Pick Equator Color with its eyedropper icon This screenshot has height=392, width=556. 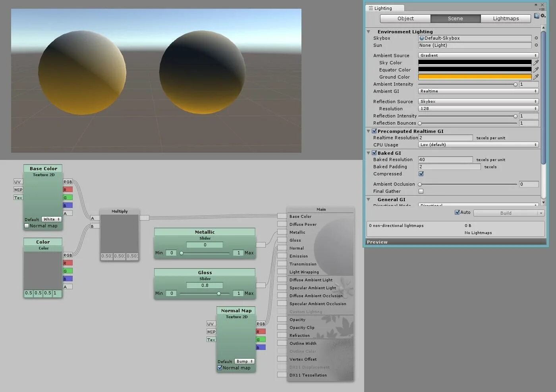pyautogui.click(x=536, y=70)
